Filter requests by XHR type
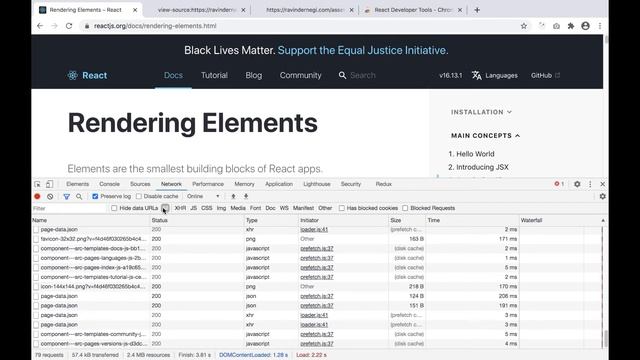Viewport: 640px width, 360px height. point(180,208)
